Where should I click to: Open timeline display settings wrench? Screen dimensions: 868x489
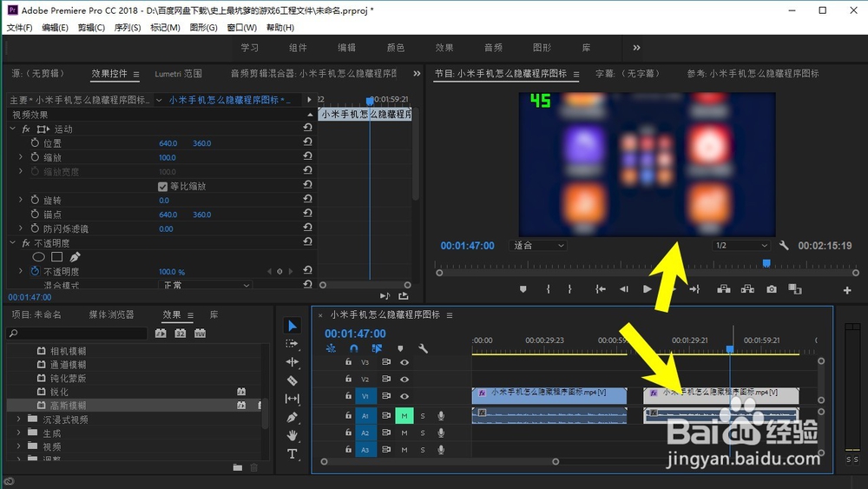click(x=423, y=348)
